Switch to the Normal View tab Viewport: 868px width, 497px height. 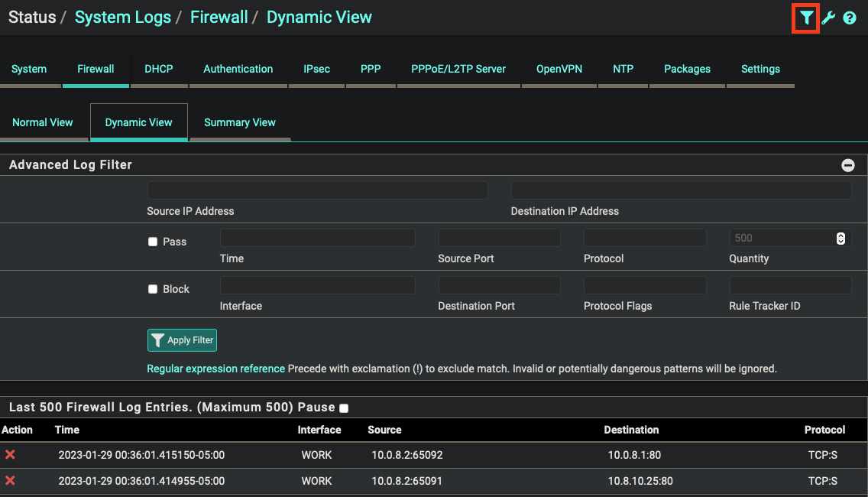[43, 122]
